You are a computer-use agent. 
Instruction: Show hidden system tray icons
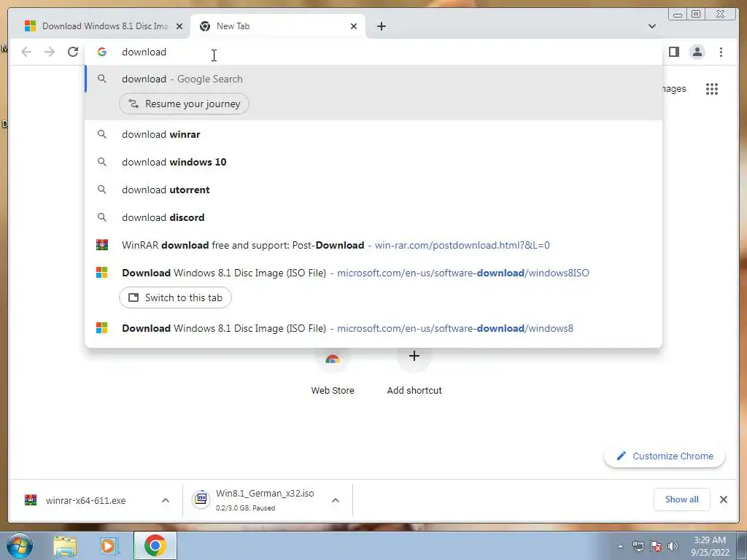point(620,547)
